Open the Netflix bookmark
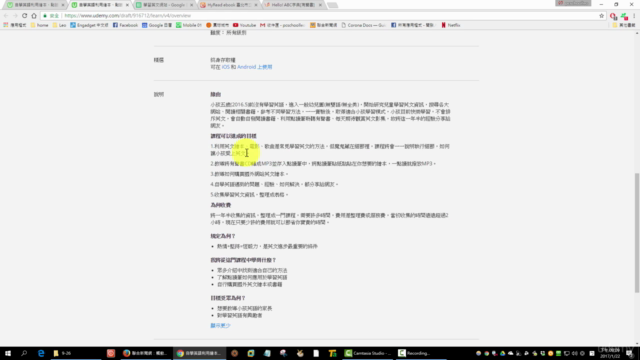 click(x=451, y=25)
